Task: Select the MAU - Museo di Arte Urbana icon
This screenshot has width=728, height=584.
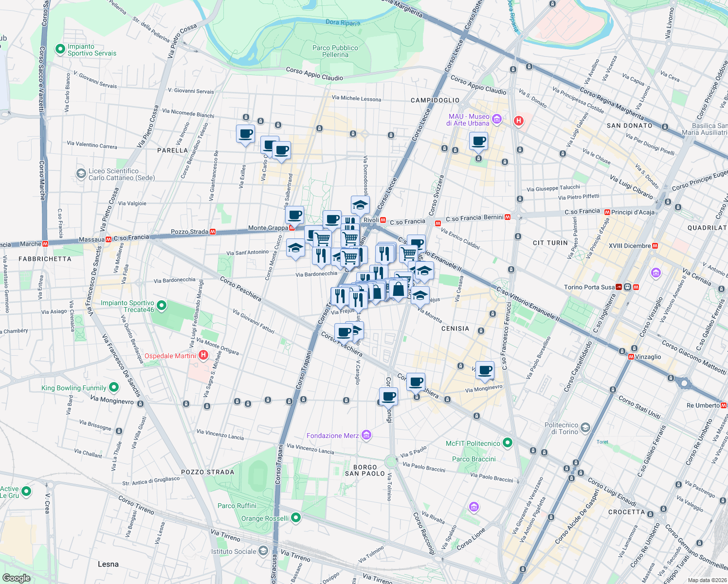Action: (x=496, y=119)
